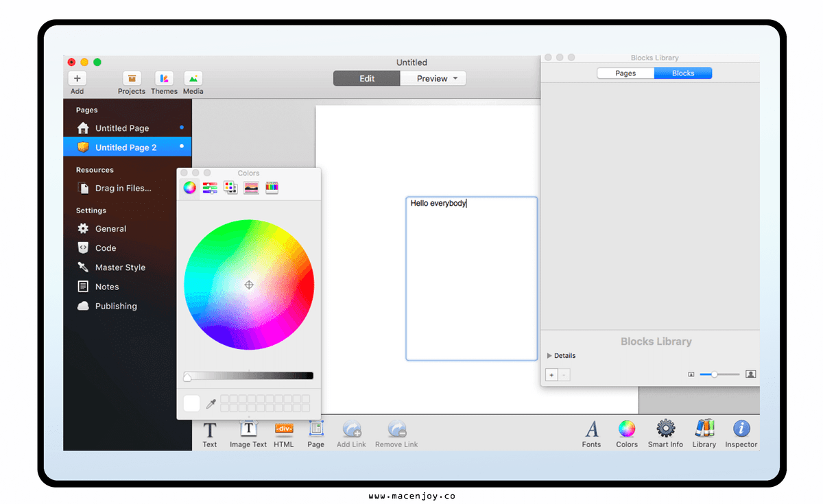Select Untitled Page in sidebar

[x=128, y=128]
